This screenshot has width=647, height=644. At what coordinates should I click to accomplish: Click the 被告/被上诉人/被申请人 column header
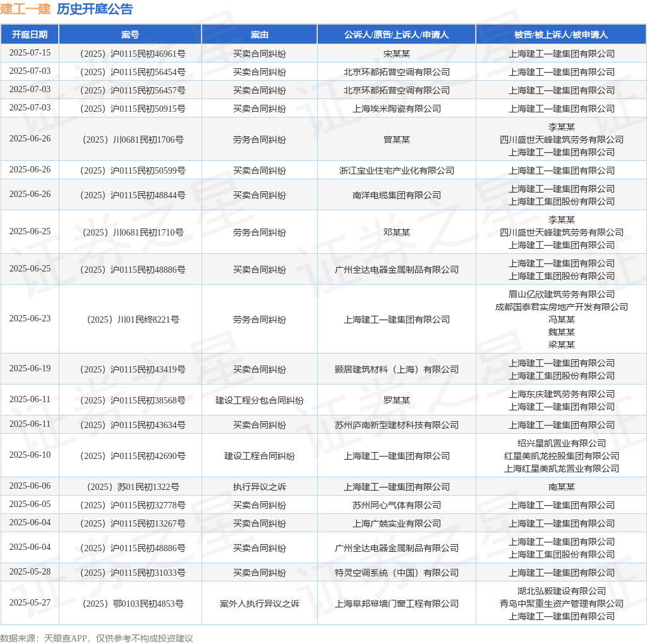[561, 35]
